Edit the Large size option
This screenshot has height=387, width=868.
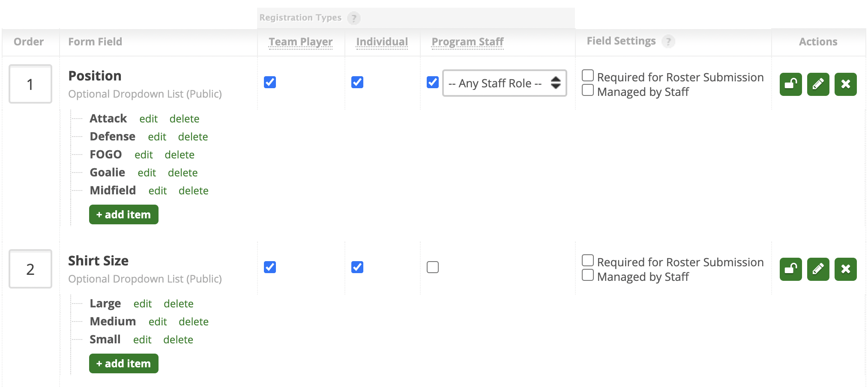[x=143, y=304]
